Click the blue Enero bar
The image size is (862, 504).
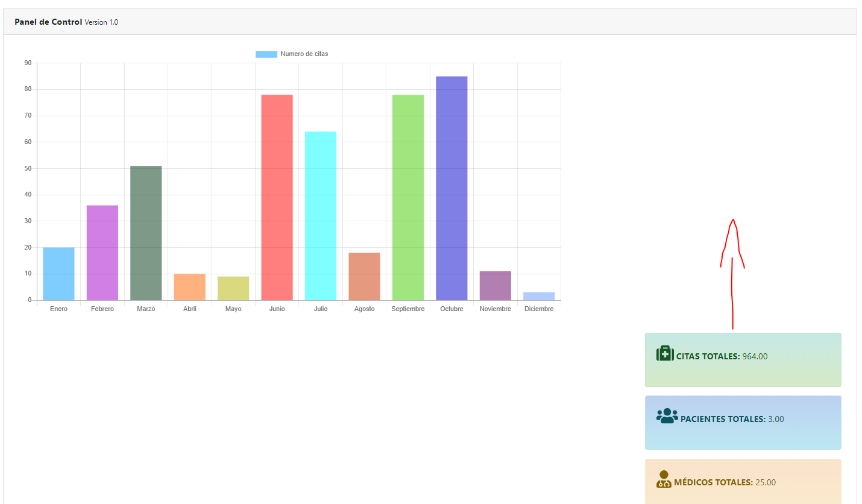[58, 274]
